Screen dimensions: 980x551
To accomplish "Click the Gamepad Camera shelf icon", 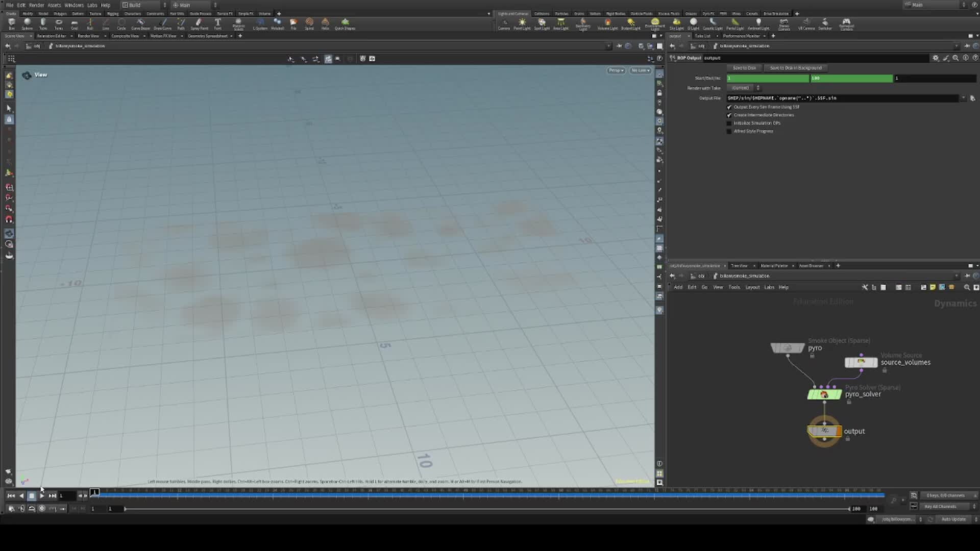I will coord(846,23).
